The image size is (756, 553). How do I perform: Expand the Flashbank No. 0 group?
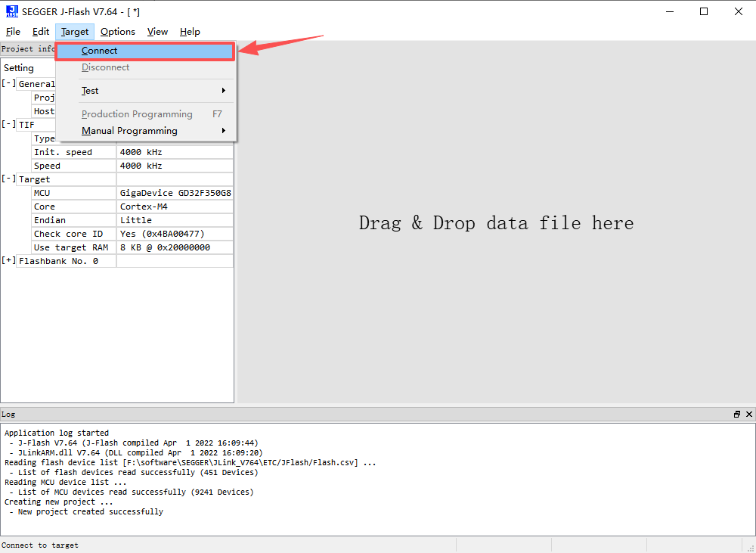[8, 260]
